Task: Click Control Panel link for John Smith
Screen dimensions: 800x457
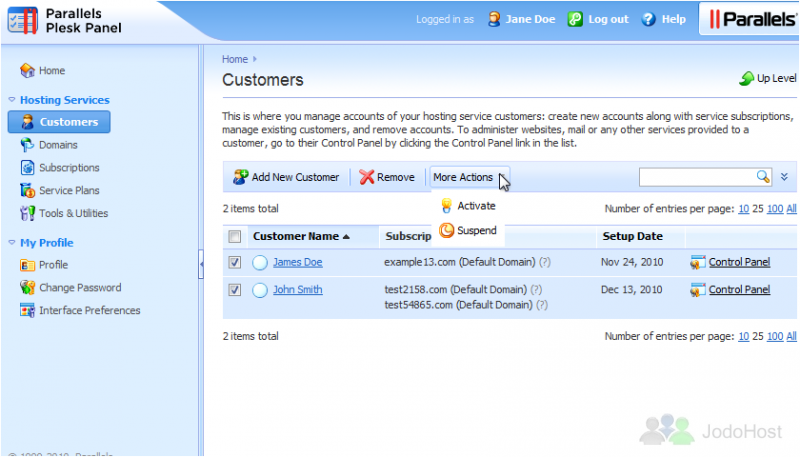Action: coord(739,290)
